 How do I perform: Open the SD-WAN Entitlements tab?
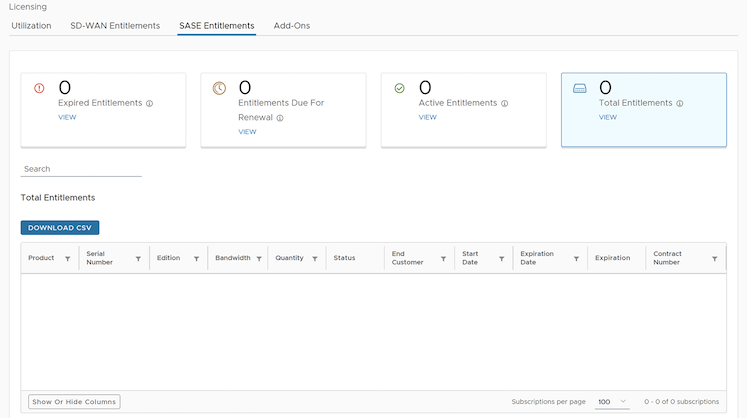click(x=115, y=25)
